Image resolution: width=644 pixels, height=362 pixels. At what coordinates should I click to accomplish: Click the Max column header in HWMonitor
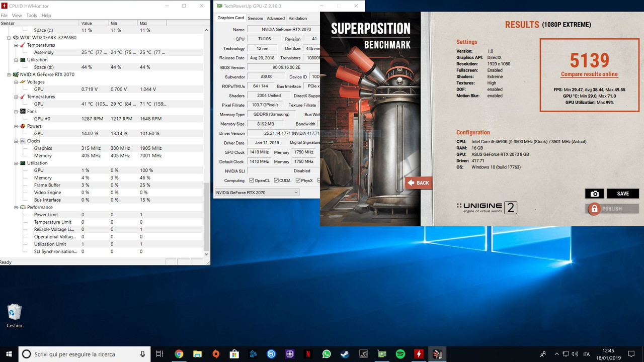point(152,23)
